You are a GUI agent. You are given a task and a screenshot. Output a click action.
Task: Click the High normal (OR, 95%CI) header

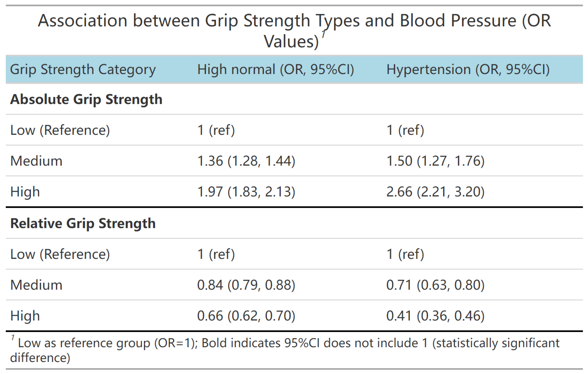pos(275,70)
